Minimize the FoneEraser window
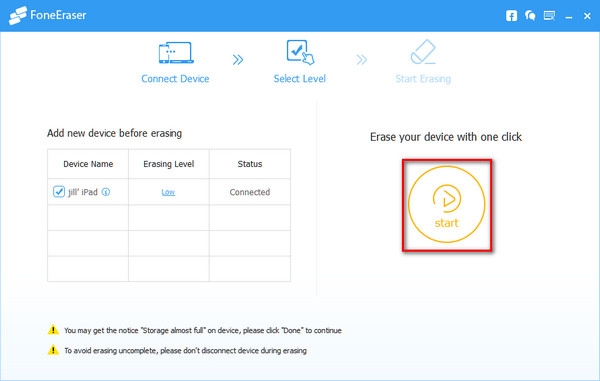Image resolution: width=600 pixels, height=381 pixels. [569, 17]
